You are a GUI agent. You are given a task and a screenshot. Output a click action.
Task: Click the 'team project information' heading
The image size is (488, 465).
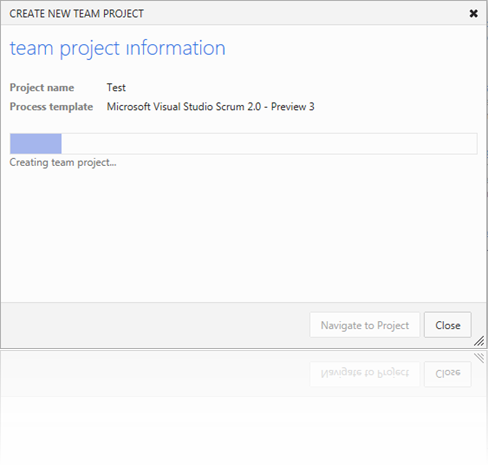pyautogui.click(x=117, y=48)
